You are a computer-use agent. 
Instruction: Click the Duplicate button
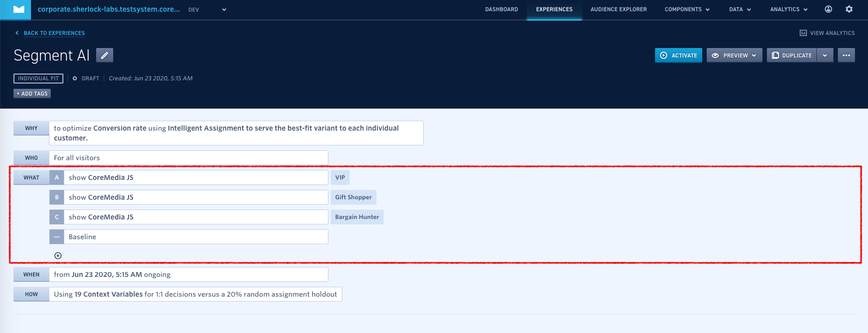792,55
